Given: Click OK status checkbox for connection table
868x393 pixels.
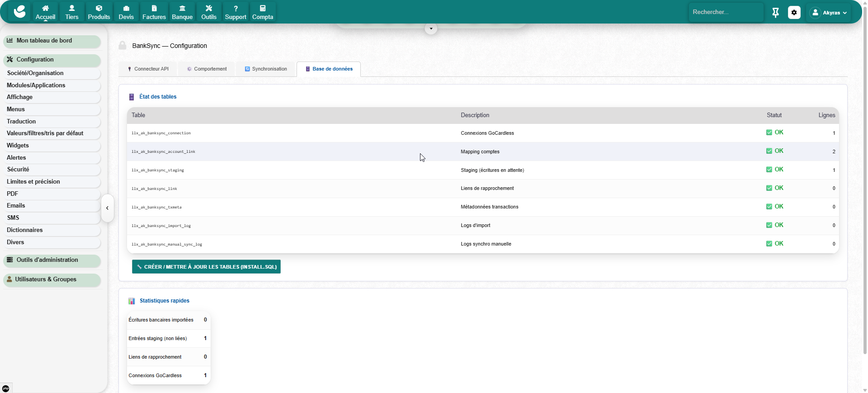Looking at the screenshot, I should 769,133.
